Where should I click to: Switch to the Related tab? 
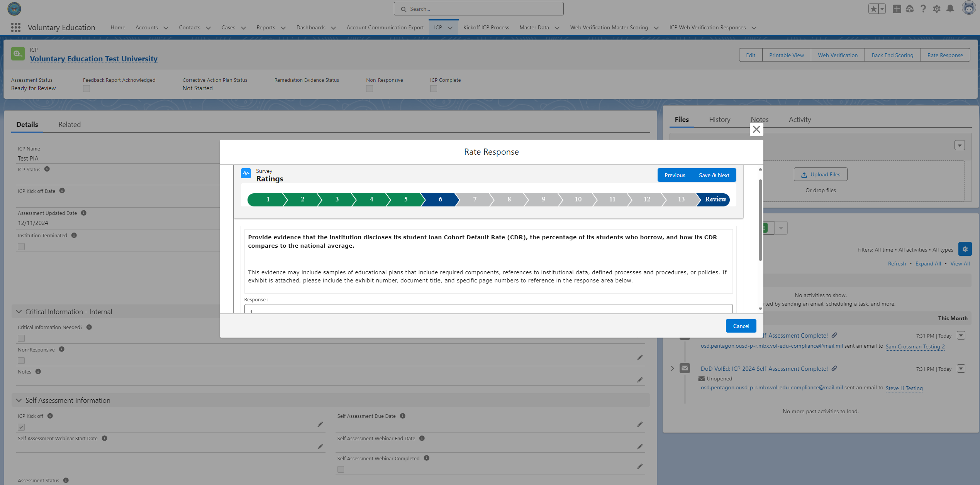(x=70, y=125)
